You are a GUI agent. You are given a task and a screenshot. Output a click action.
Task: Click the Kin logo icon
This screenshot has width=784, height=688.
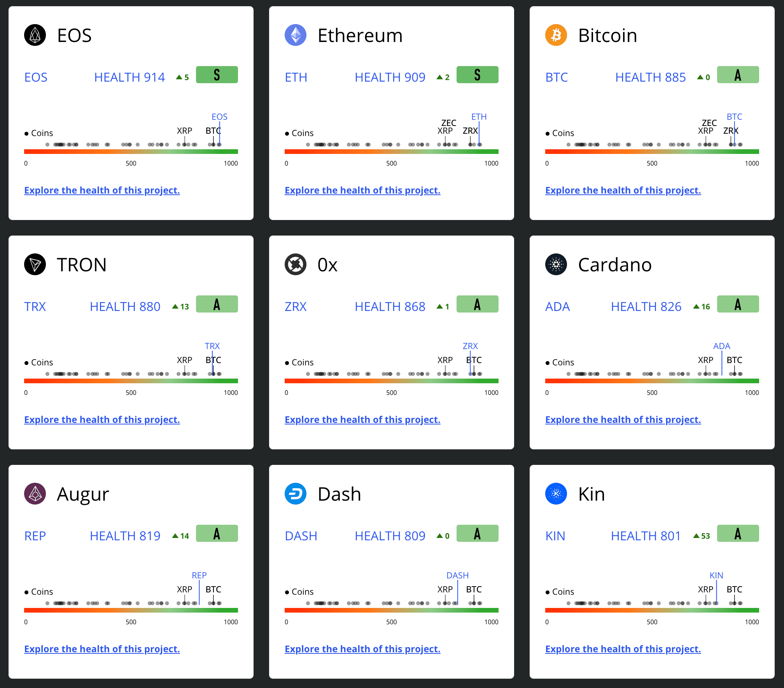tap(556, 494)
